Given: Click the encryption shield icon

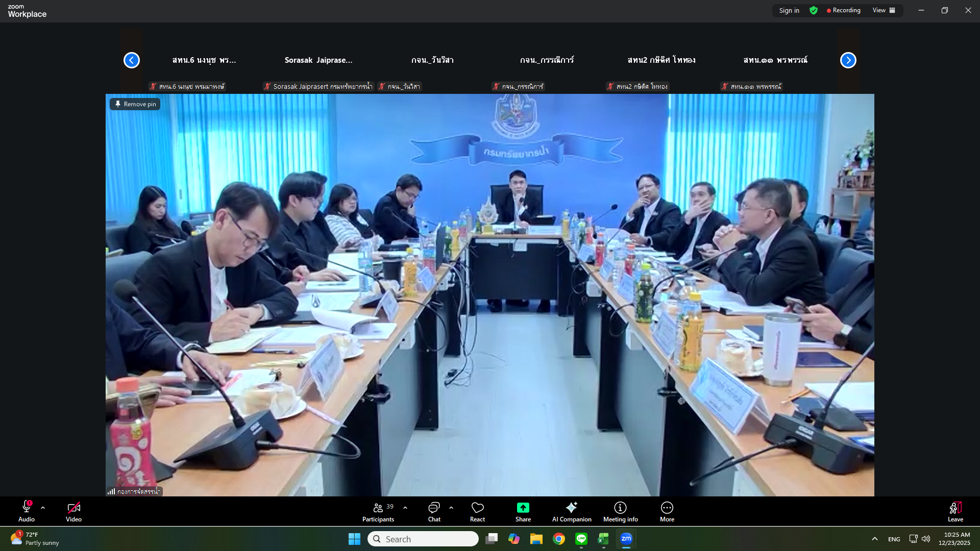Looking at the screenshot, I should tap(814, 10).
